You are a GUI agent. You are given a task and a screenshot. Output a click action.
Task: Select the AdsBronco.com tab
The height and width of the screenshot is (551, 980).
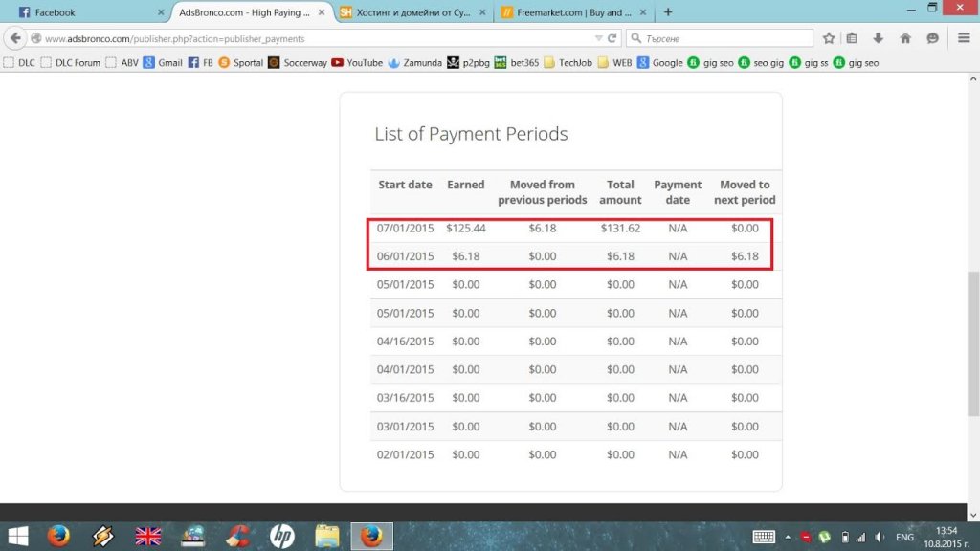252,12
